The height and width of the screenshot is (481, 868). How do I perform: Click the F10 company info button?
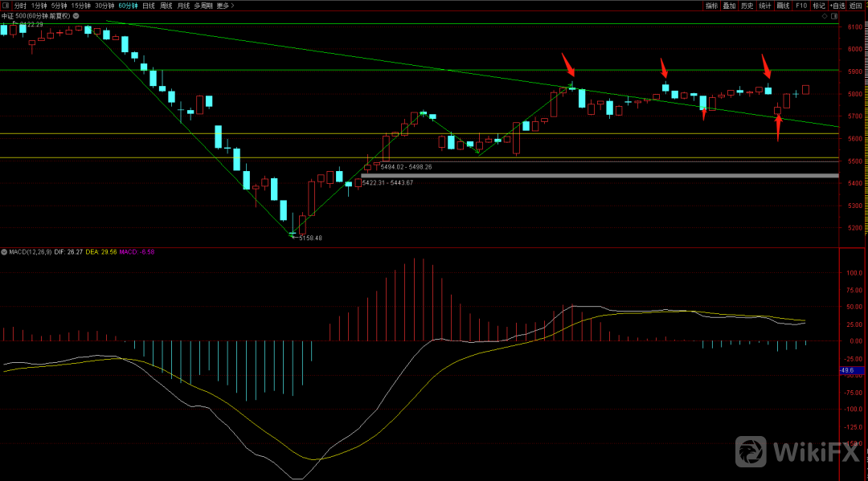click(801, 6)
